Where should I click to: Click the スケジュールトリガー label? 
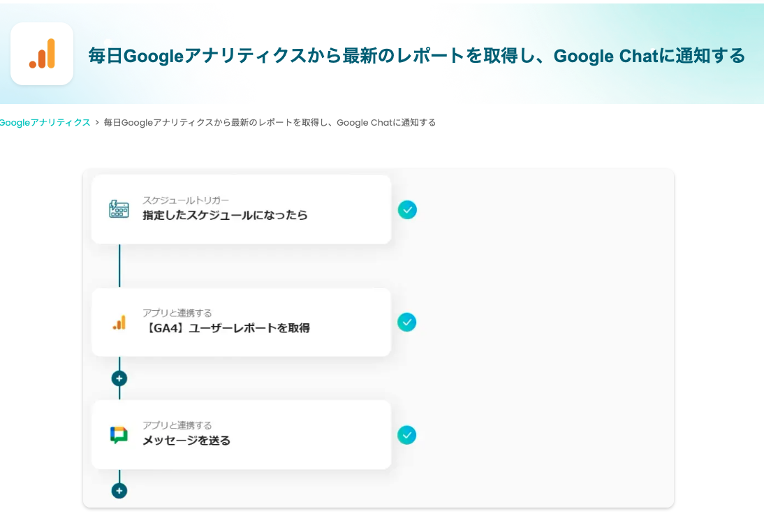coord(186,200)
